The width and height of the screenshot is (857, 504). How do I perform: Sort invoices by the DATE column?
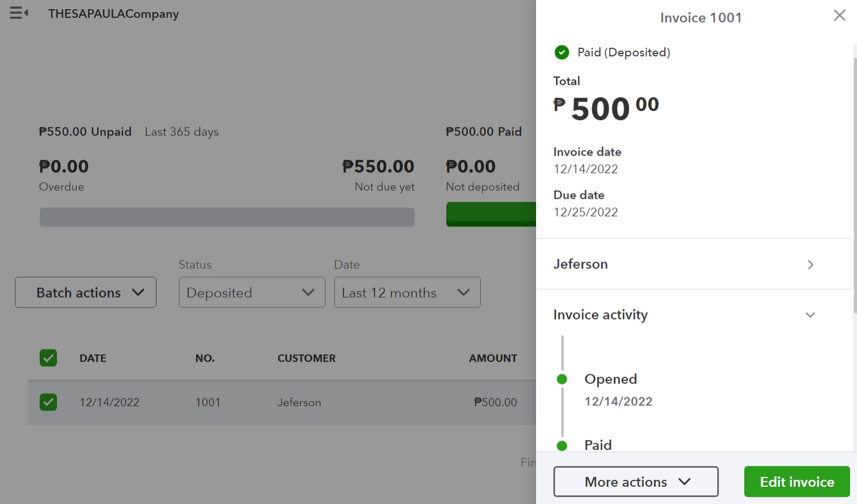point(93,358)
